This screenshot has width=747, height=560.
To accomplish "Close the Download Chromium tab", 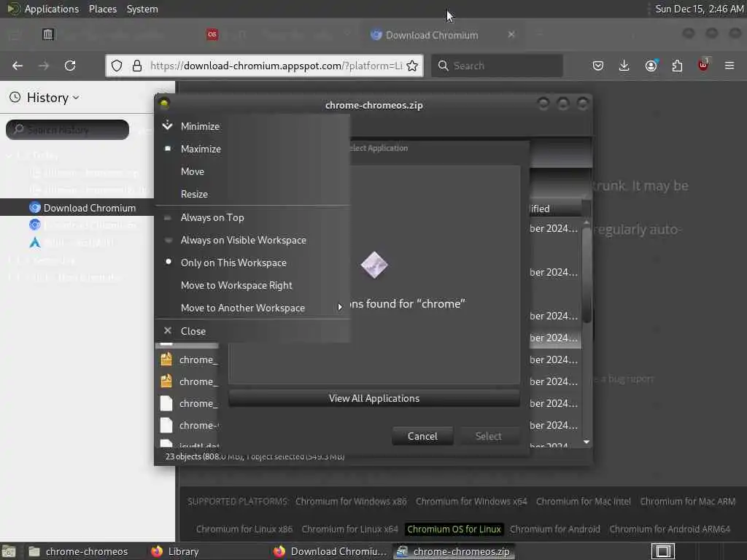I will (x=511, y=35).
